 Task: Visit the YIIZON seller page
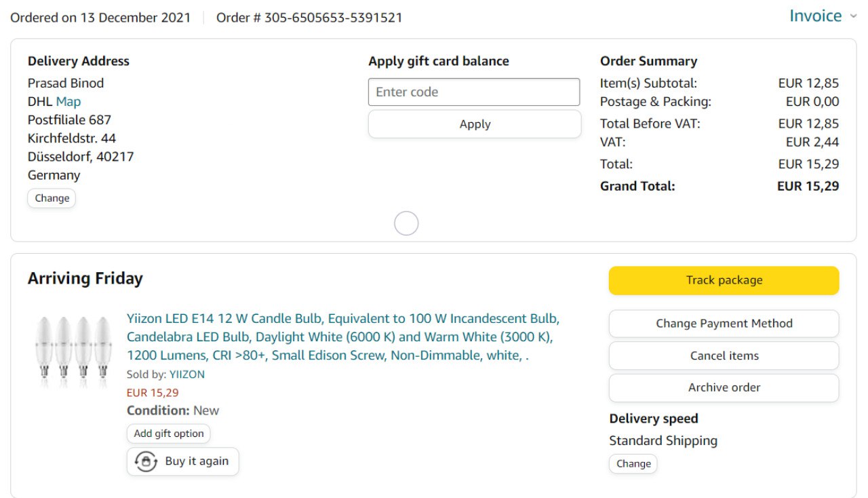186,375
